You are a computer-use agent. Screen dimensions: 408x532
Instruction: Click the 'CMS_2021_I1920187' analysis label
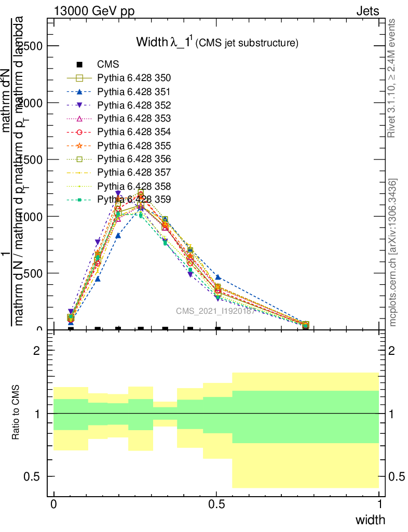pyautogui.click(x=215, y=311)
